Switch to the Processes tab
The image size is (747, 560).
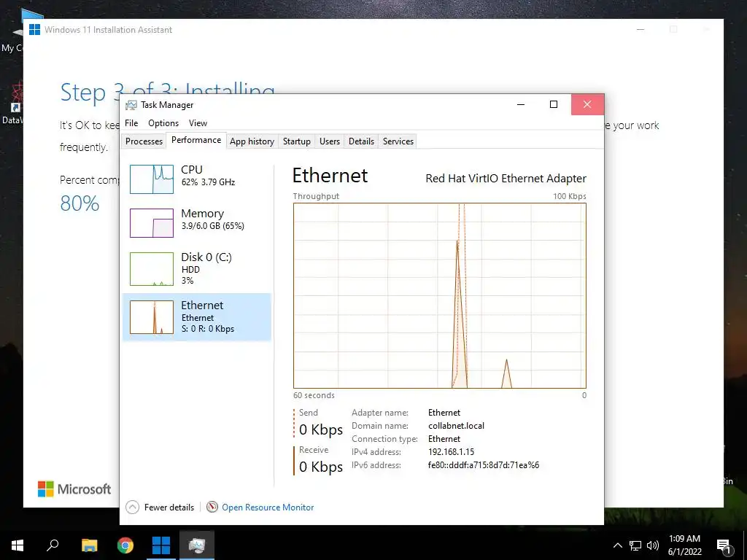[144, 141]
